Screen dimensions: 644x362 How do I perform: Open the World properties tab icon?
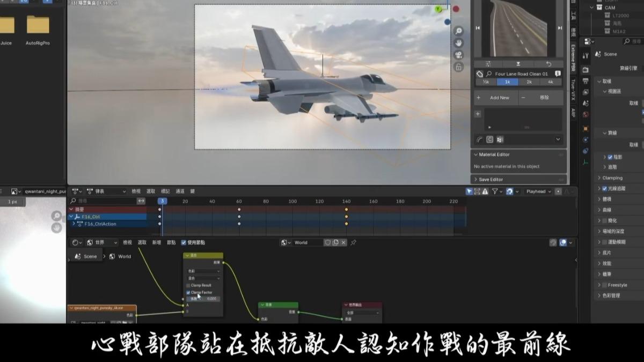point(586,114)
